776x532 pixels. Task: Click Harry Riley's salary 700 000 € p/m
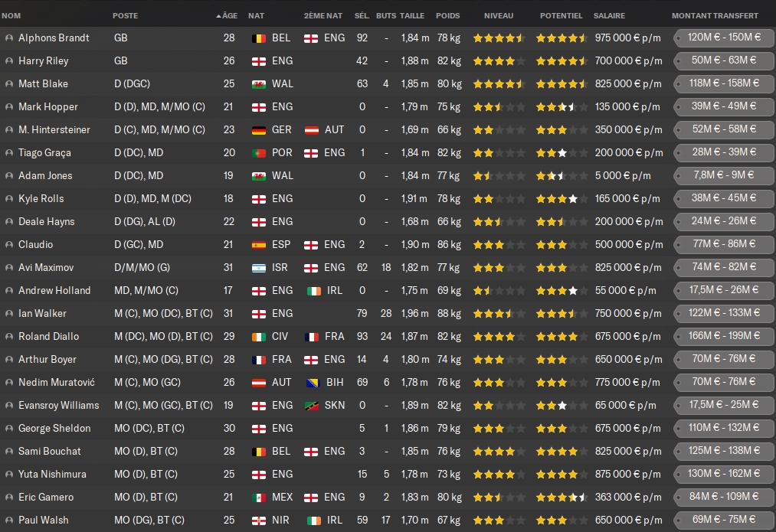(x=628, y=60)
